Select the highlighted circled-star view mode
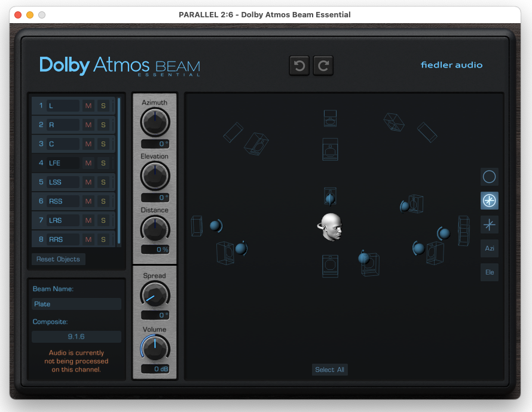 489,201
